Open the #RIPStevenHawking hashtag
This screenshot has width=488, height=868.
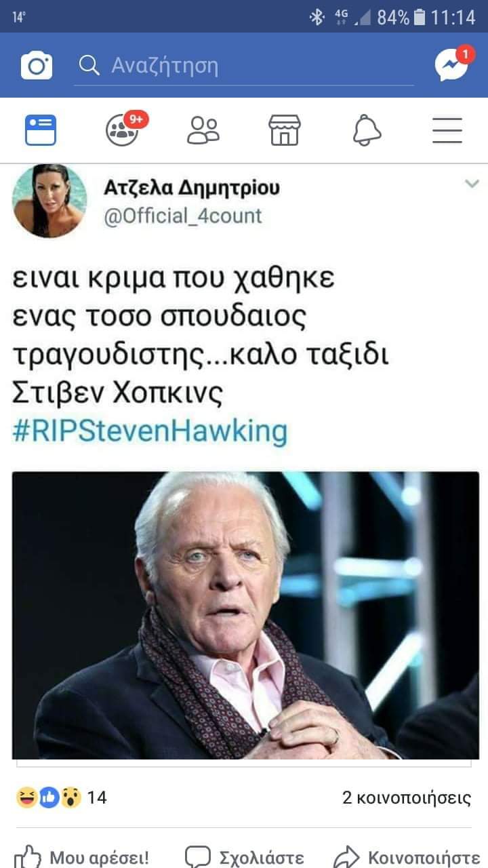click(150, 431)
